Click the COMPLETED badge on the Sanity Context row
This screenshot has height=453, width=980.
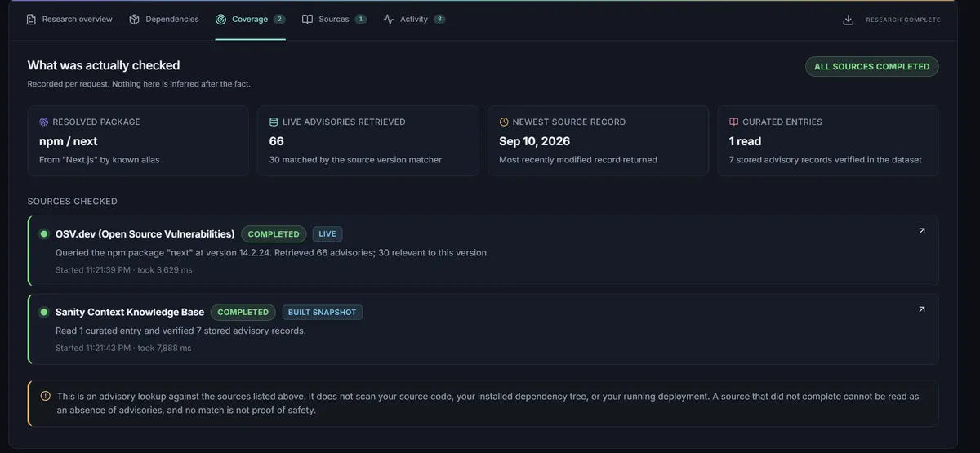243,312
